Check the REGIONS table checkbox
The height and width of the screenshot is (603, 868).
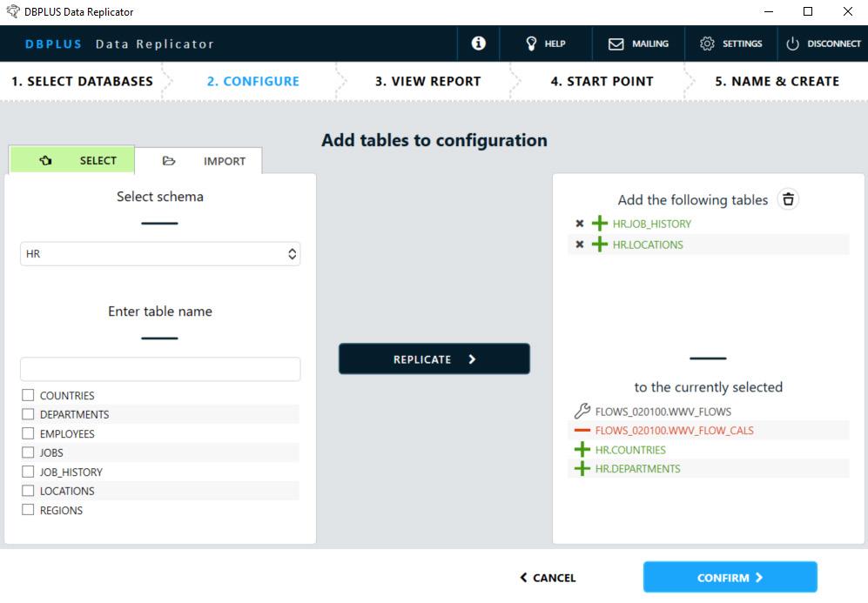click(x=28, y=510)
